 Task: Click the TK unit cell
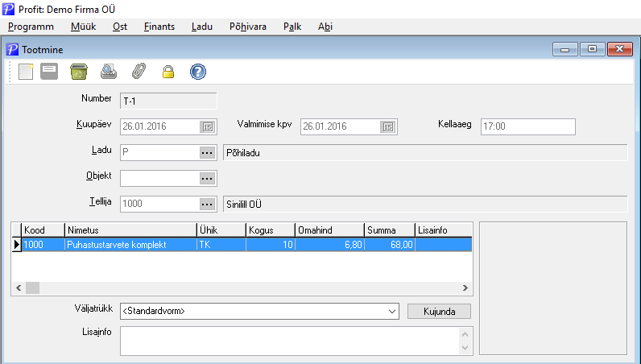tap(221, 245)
